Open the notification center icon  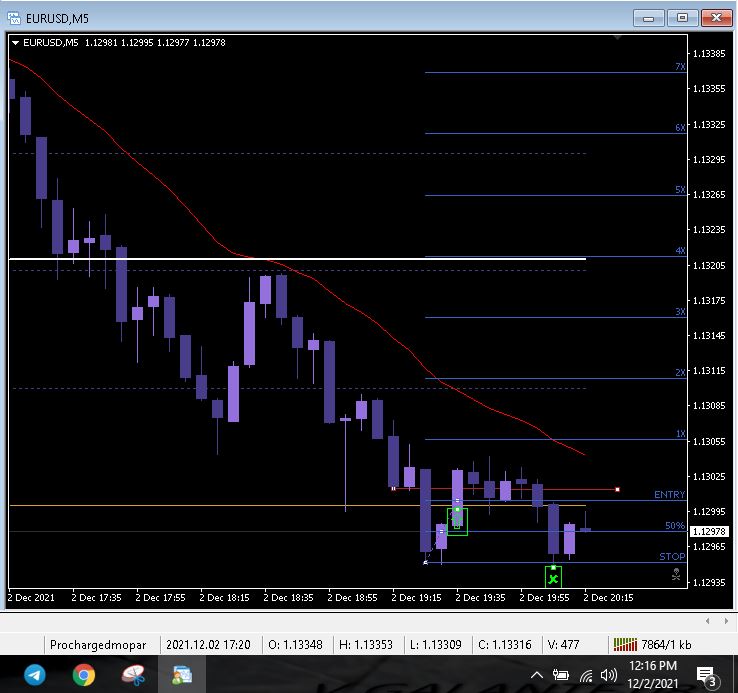(707, 676)
